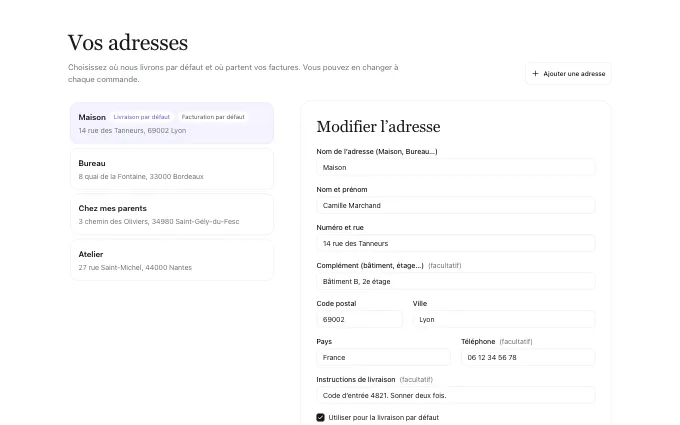Select the Maison address card
Viewport: 680px width, 425px height.
click(172, 123)
